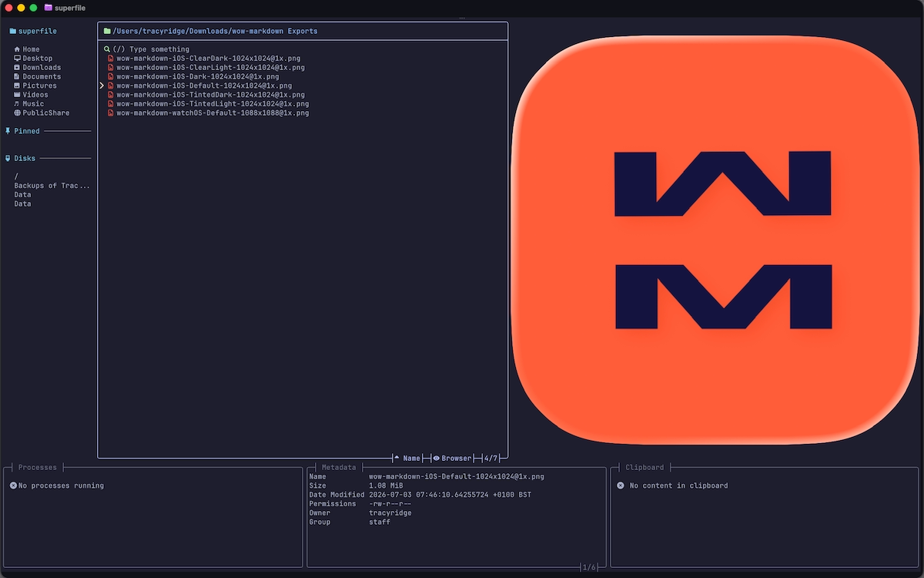Click the metadata 1/6 counter
Viewport: 924px width, 578px height.
point(589,568)
